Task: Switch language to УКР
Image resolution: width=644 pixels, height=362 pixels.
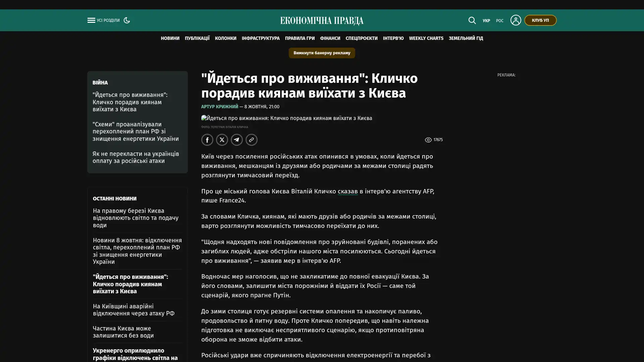Action: 486,21
